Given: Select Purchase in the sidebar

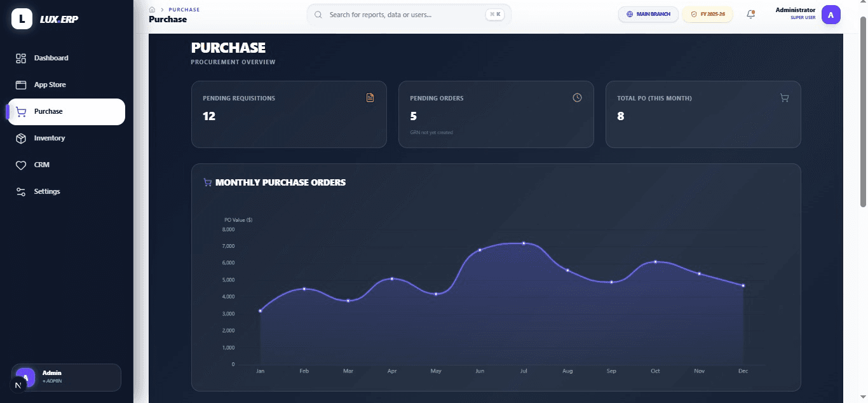Looking at the screenshot, I should click(x=66, y=111).
